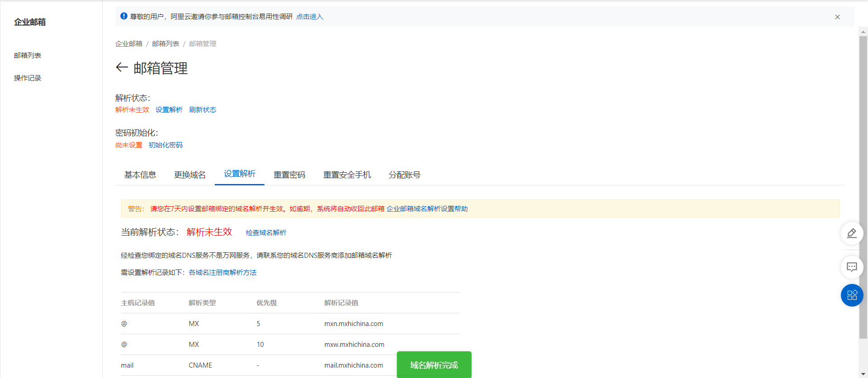Screen dimensions: 868x378
Task: Switch to the 更换域名 tab
Action: (190, 175)
